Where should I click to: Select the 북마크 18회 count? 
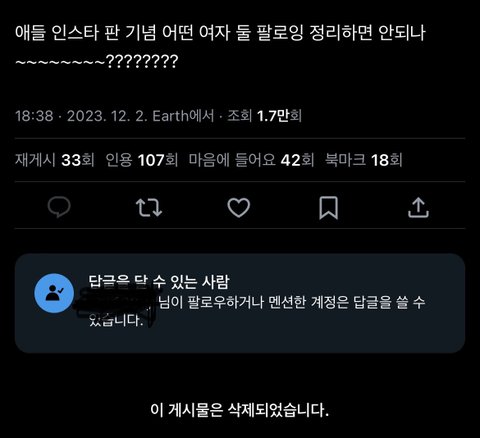coord(364,160)
